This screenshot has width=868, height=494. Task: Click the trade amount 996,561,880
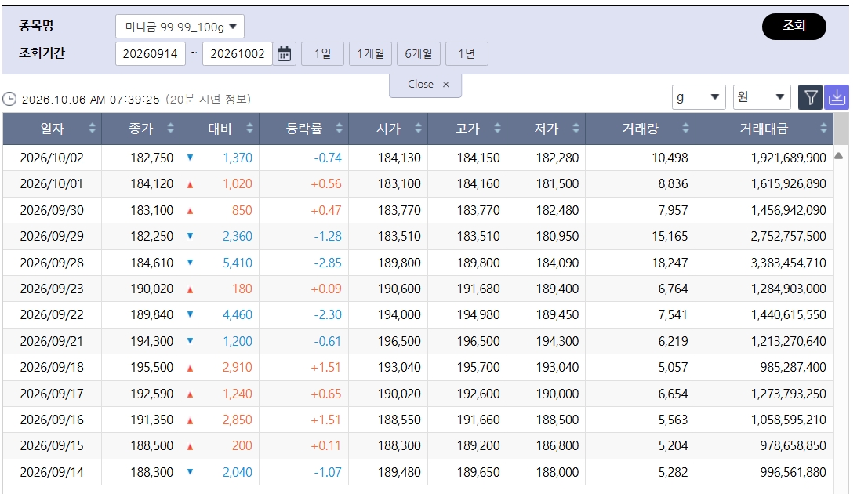coord(793,472)
